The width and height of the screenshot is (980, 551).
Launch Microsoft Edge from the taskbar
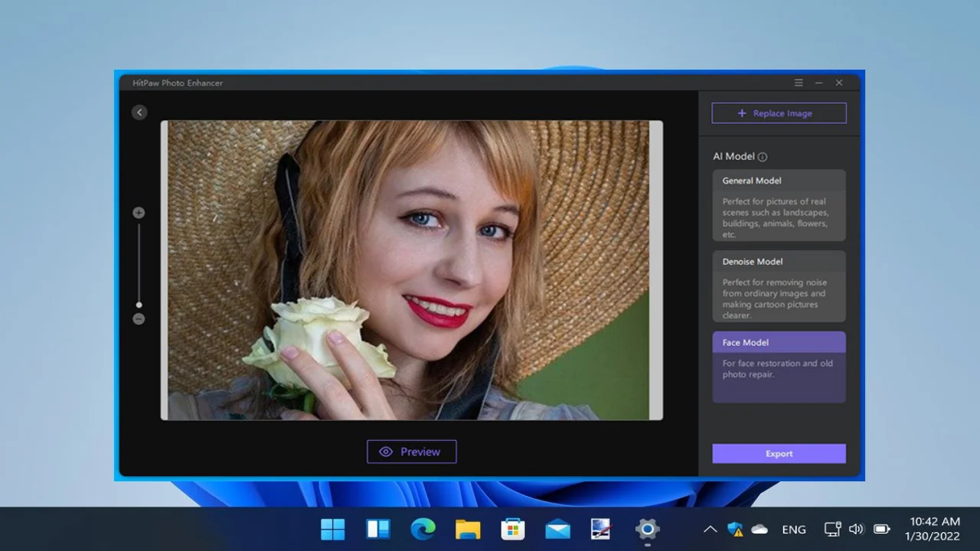[423, 529]
